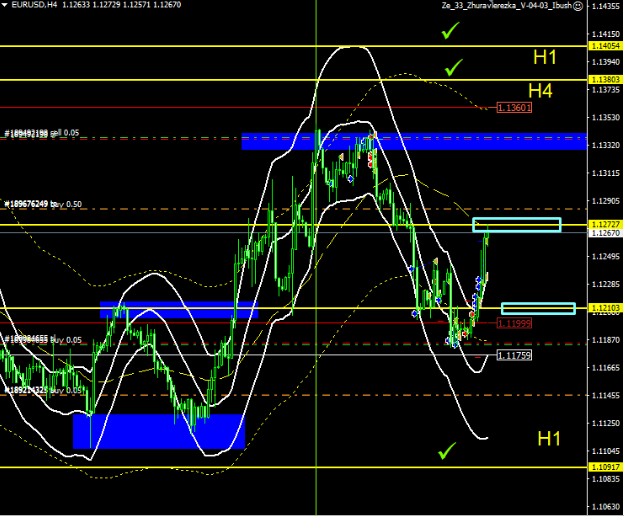This screenshot has height=516, width=624.
Task: Open the EURUSD,H4 chart menu triangle
Action: point(6,5)
